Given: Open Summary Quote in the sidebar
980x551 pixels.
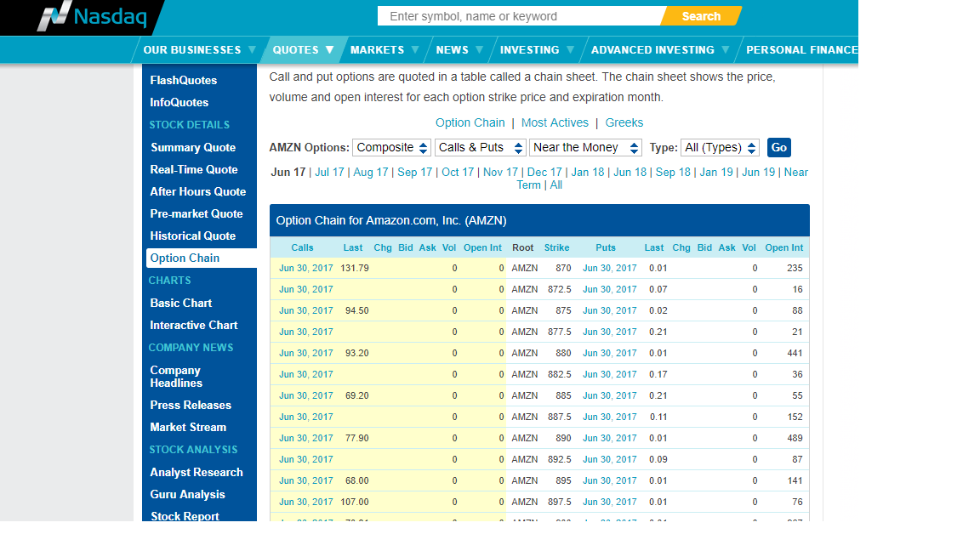Looking at the screenshot, I should [x=193, y=147].
